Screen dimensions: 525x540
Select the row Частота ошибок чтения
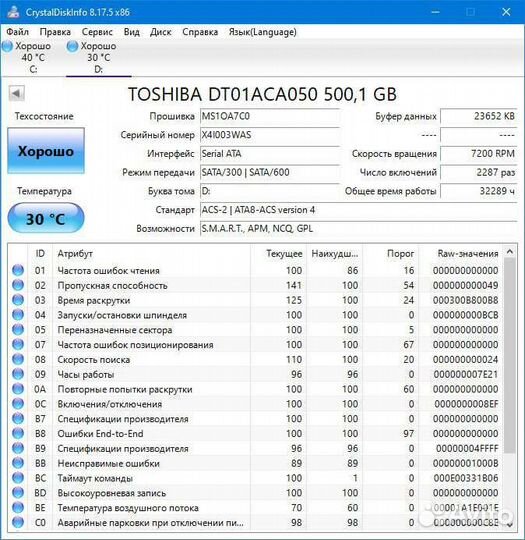[255, 270]
